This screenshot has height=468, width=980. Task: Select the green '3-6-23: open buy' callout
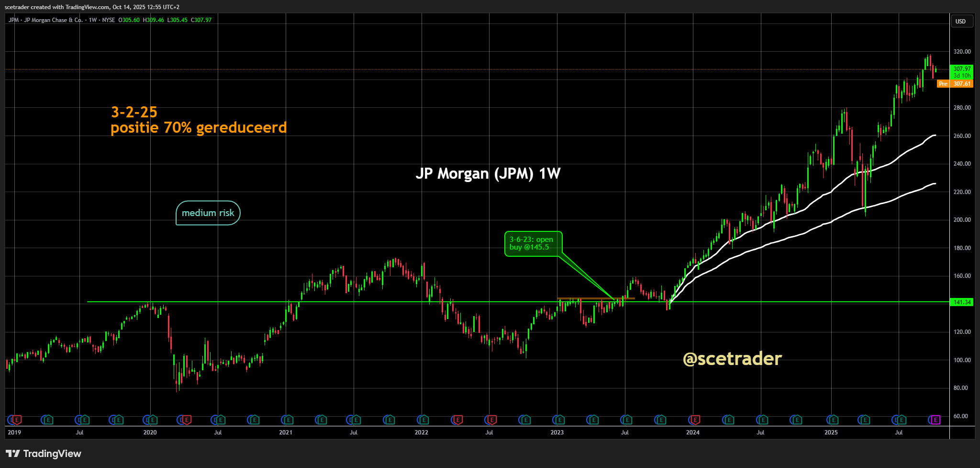coord(533,244)
